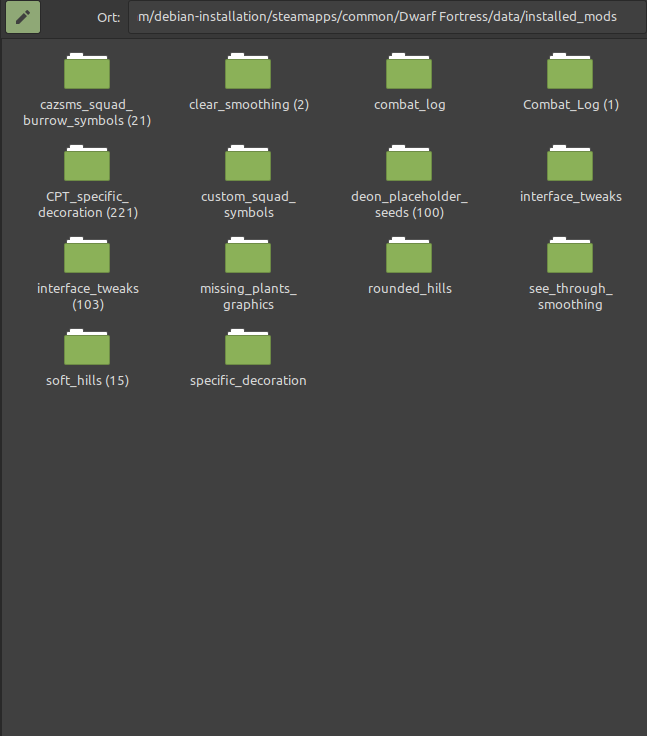Click the location path input field

[x=387, y=17]
